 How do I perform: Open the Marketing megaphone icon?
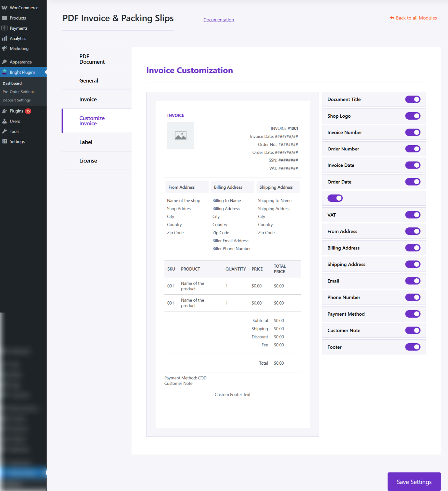[4, 48]
